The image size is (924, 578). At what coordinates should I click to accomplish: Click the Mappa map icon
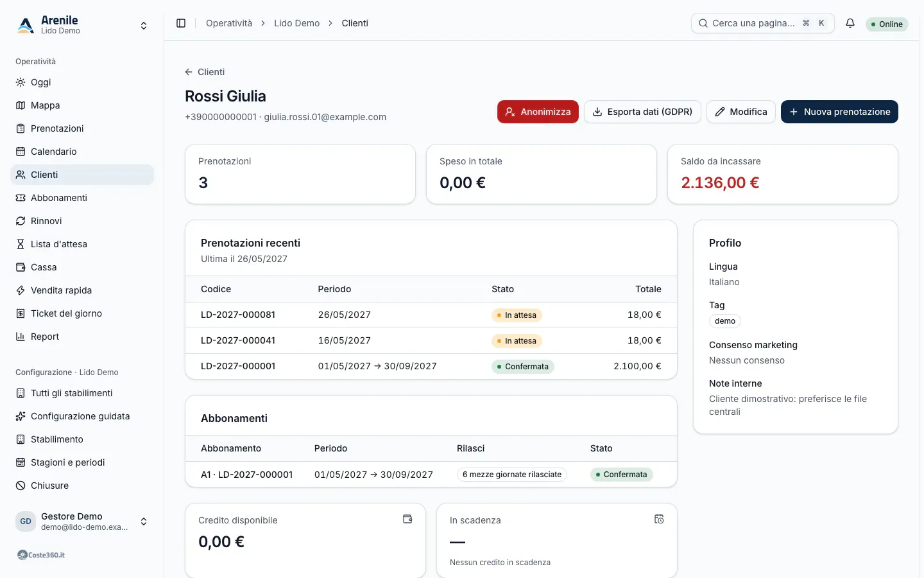[21, 105]
